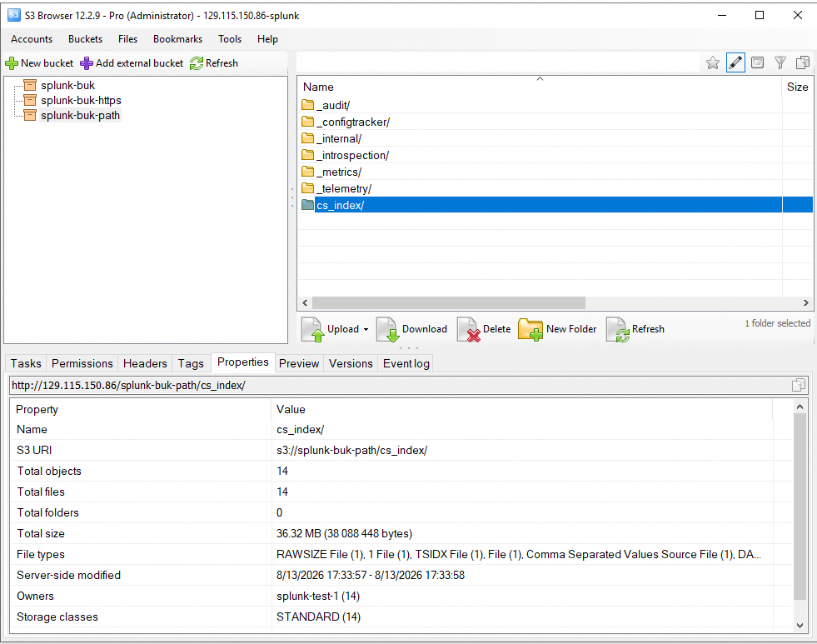Click the Storage classes value STANDARD (14)

coord(318,617)
